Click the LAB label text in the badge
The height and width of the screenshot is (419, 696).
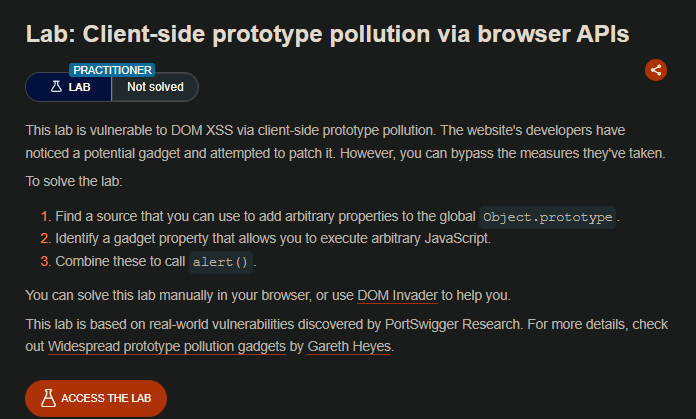coord(78,87)
